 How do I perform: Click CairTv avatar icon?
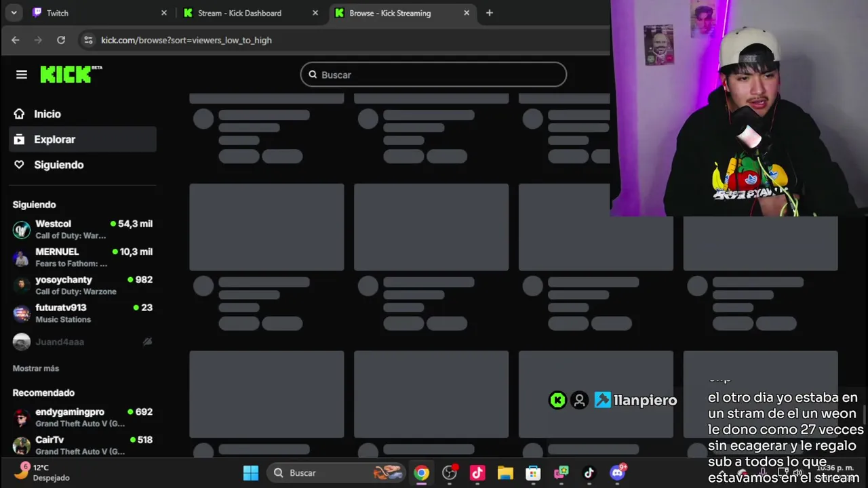pos(22,445)
